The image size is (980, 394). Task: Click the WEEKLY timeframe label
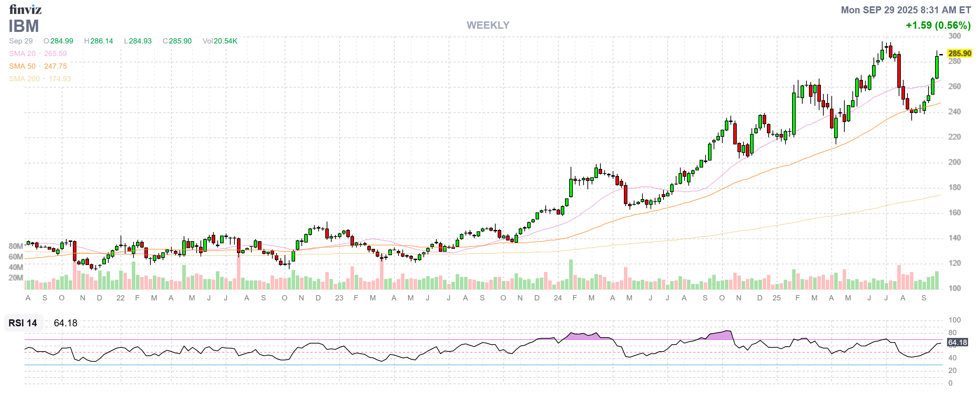[488, 25]
